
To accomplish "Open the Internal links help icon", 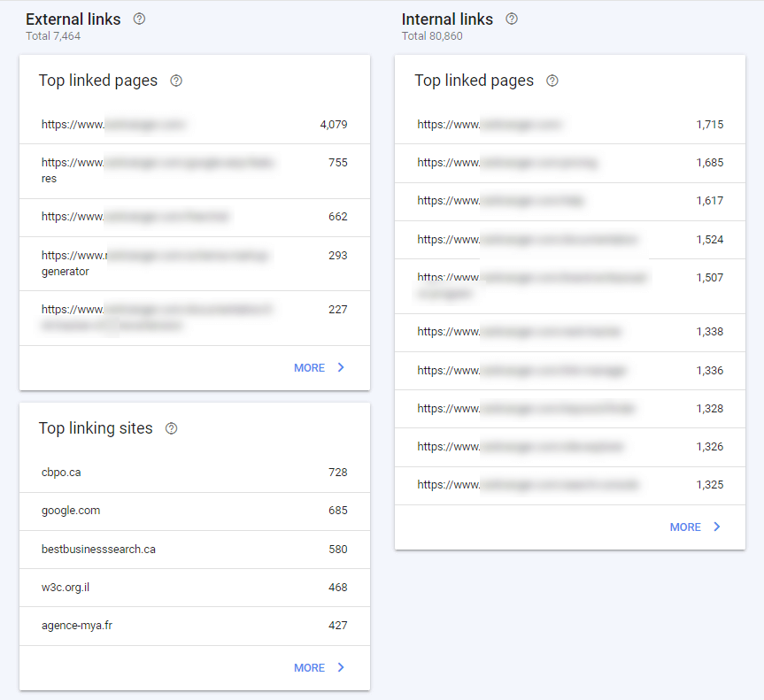I will tap(512, 18).
